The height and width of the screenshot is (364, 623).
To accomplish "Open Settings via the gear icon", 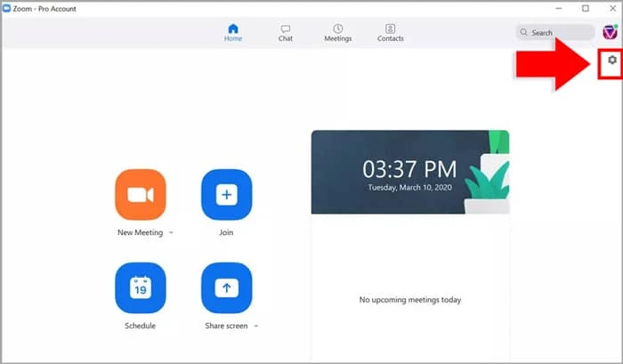I will click(x=612, y=60).
